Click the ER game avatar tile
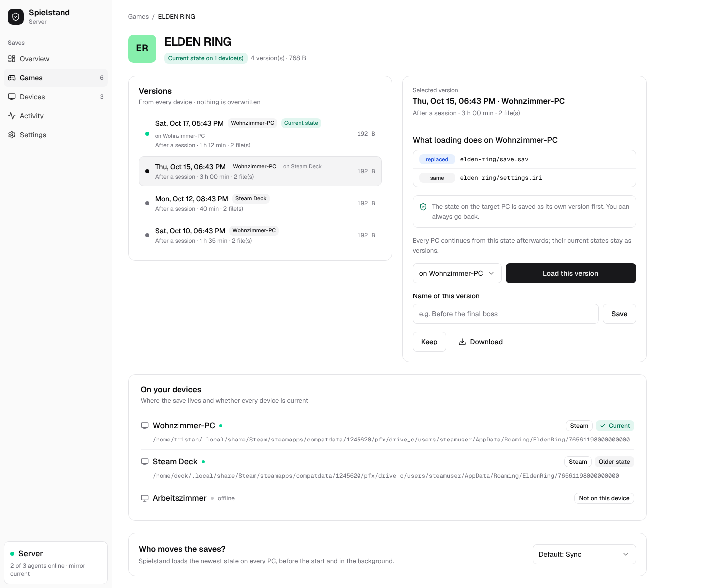 (142, 49)
